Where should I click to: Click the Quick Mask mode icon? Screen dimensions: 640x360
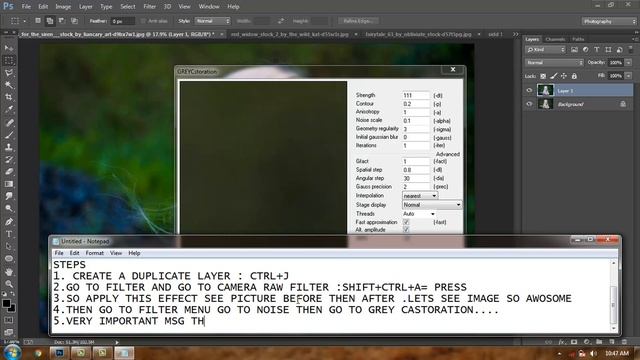tap(9, 320)
